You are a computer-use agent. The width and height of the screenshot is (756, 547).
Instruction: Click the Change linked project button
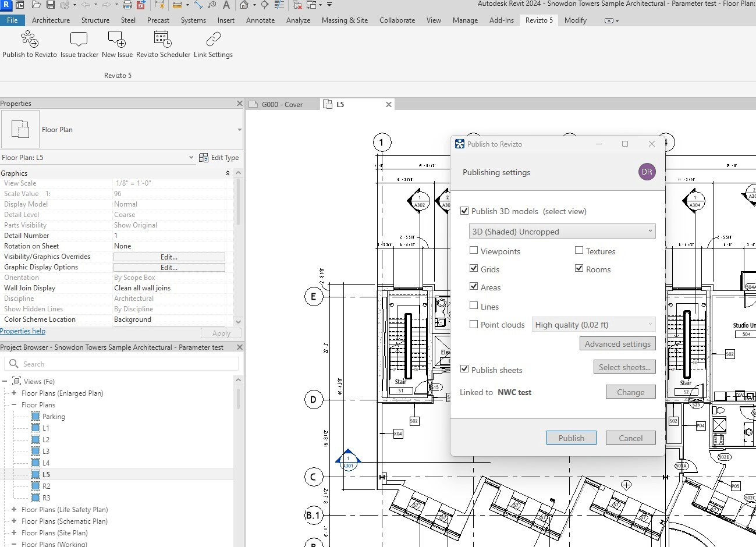coord(631,392)
